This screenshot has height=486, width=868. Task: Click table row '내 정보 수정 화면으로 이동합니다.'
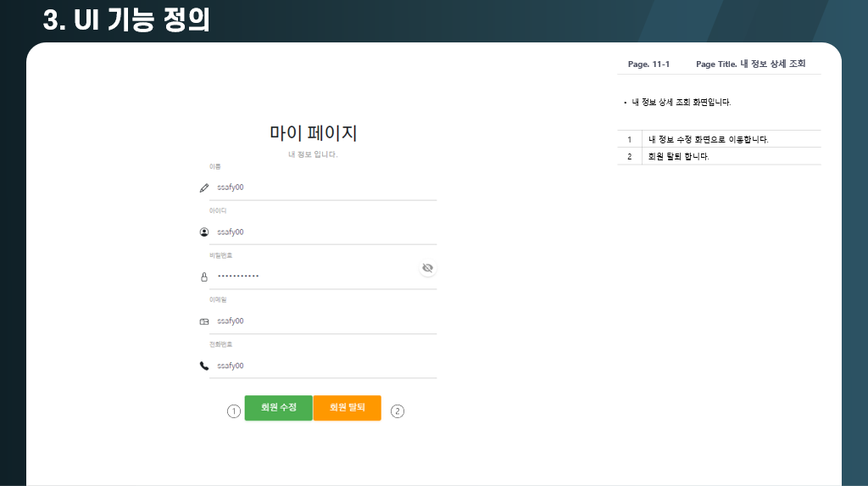point(719,139)
